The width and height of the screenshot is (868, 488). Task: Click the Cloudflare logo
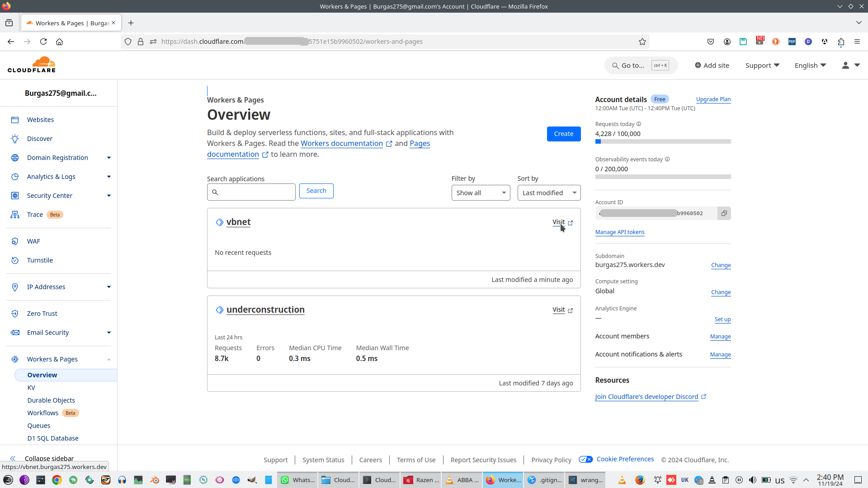click(x=32, y=65)
